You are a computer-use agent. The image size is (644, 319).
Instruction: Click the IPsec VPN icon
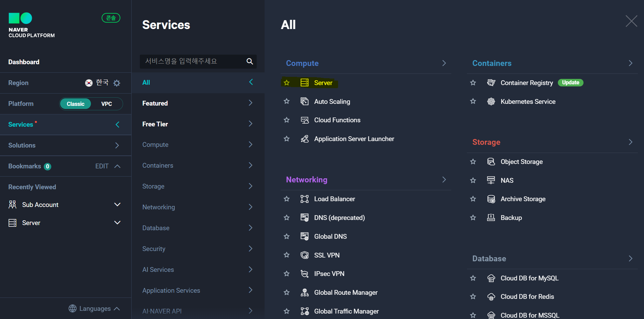coord(304,274)
